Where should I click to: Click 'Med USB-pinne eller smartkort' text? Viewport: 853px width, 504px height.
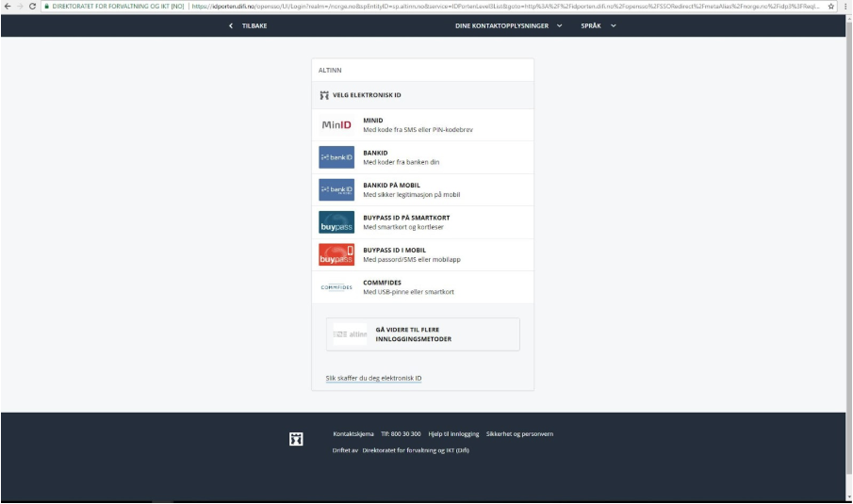click(408, 292)
